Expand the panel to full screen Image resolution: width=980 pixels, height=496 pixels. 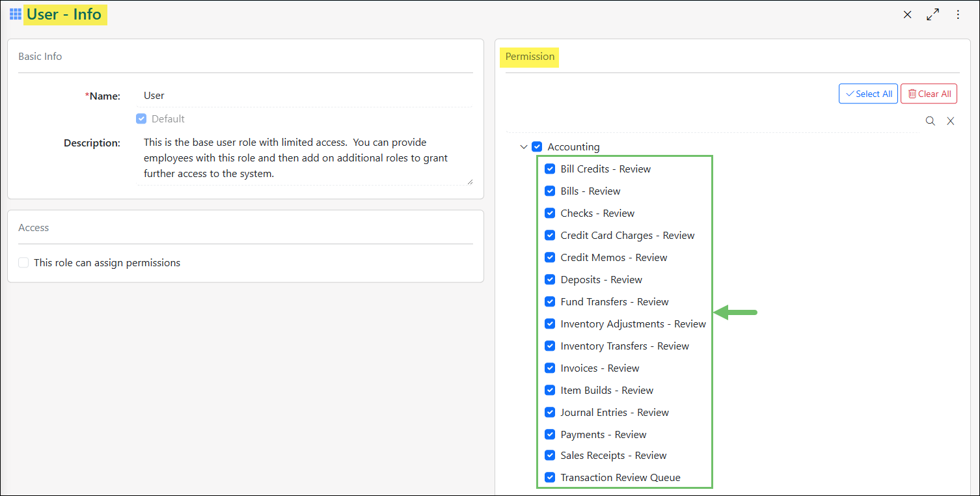tap(933, 14)
